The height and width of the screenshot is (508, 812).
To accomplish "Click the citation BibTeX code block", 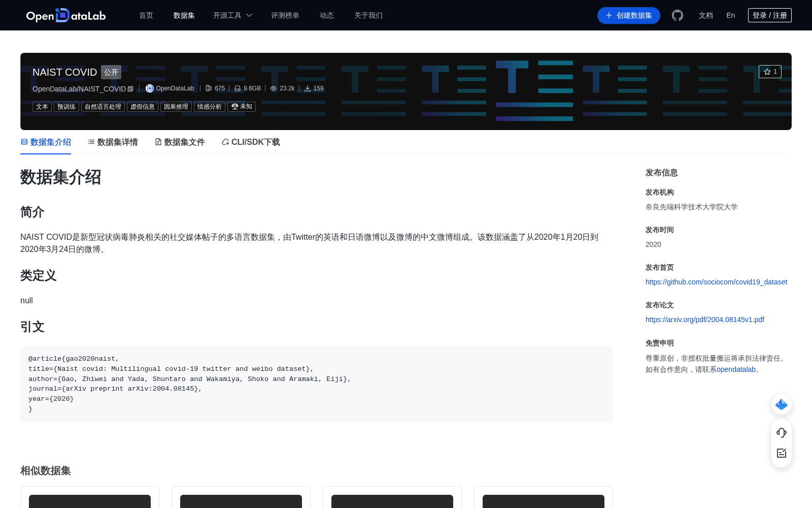I will (x=317, y=384).
